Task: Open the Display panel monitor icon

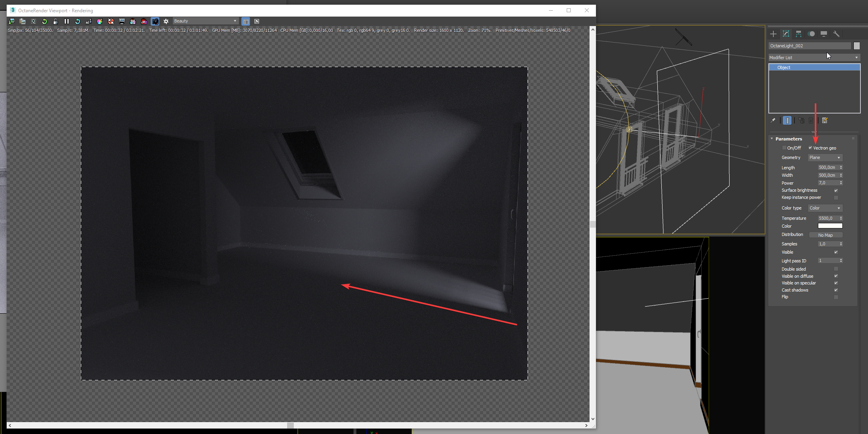Action: coord(824,34)
